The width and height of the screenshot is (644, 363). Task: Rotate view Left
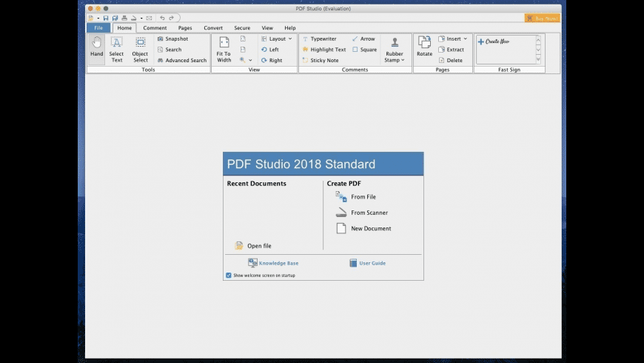point(270,50)
